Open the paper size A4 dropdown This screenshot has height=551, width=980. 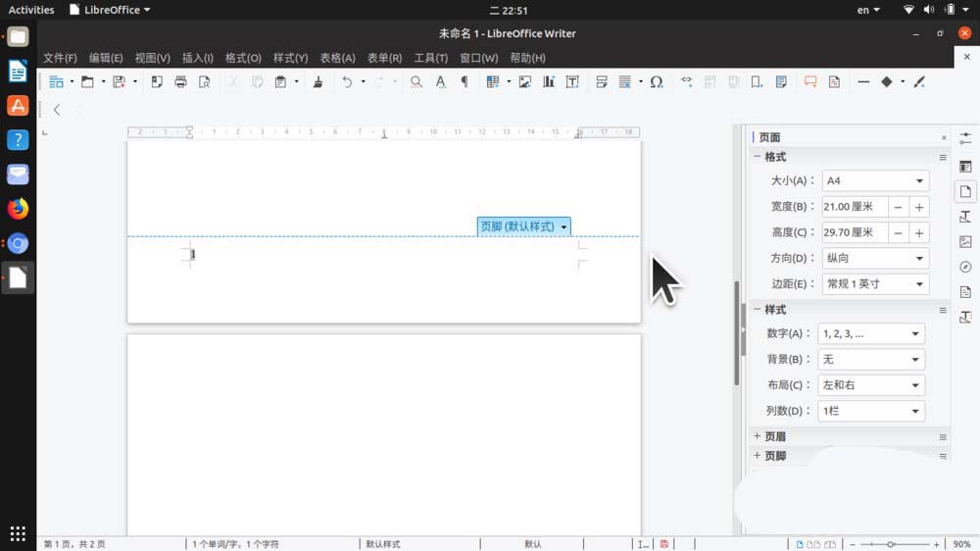(874, 181)
